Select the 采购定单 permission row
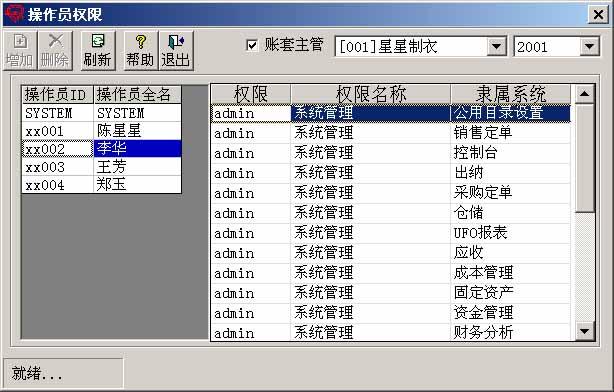This screenshot has width=614, height=392. click(x=391, y=193)
